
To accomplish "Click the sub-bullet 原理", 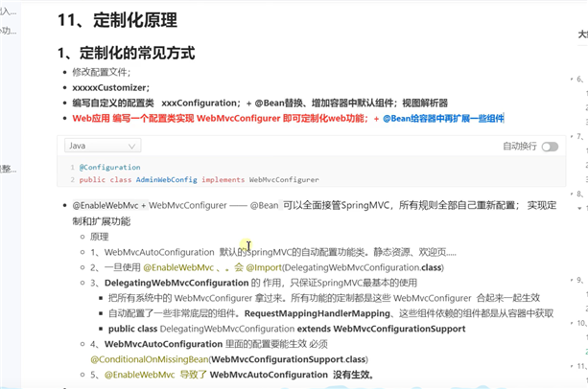I will tap(100, 237).
